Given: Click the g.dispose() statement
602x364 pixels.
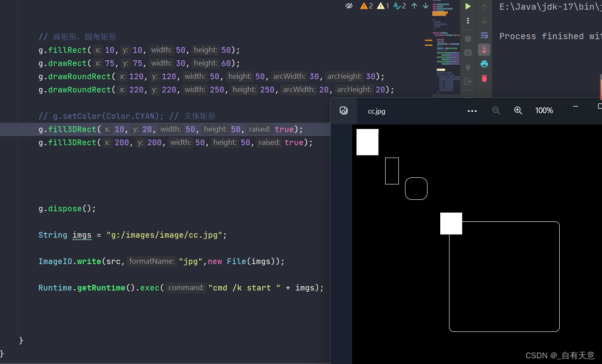Looking at the screenshot, I should point(67,209).
